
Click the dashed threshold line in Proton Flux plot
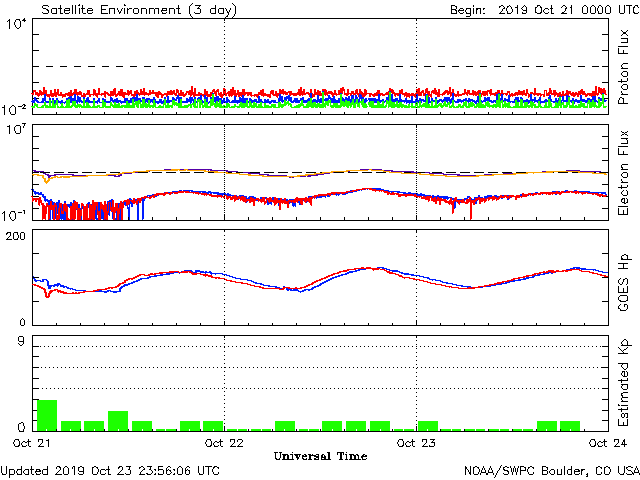320,66
